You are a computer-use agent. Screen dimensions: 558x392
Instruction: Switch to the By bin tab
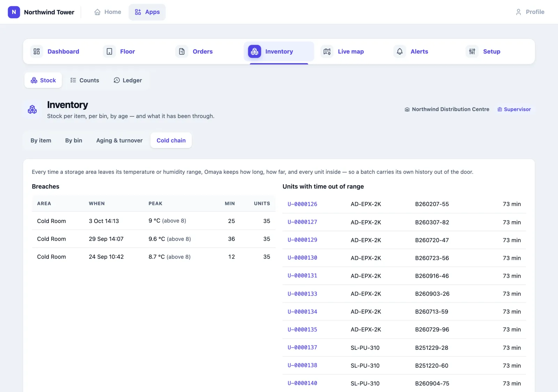(x=74, y=140)
